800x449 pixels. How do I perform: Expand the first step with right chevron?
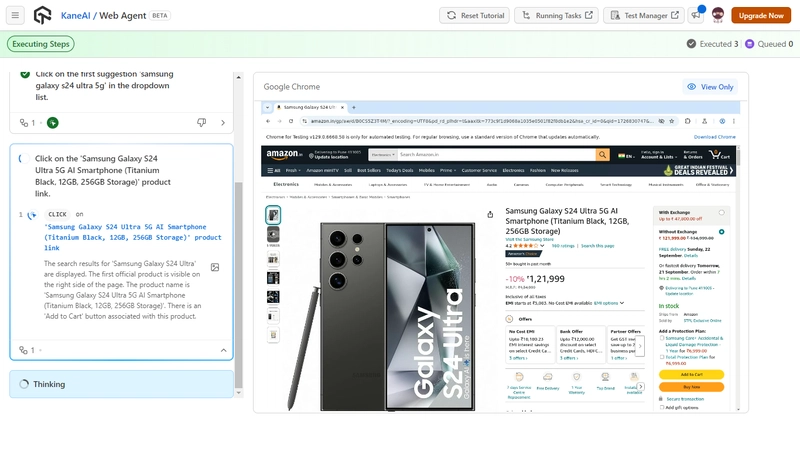click(x=223, y=122)
